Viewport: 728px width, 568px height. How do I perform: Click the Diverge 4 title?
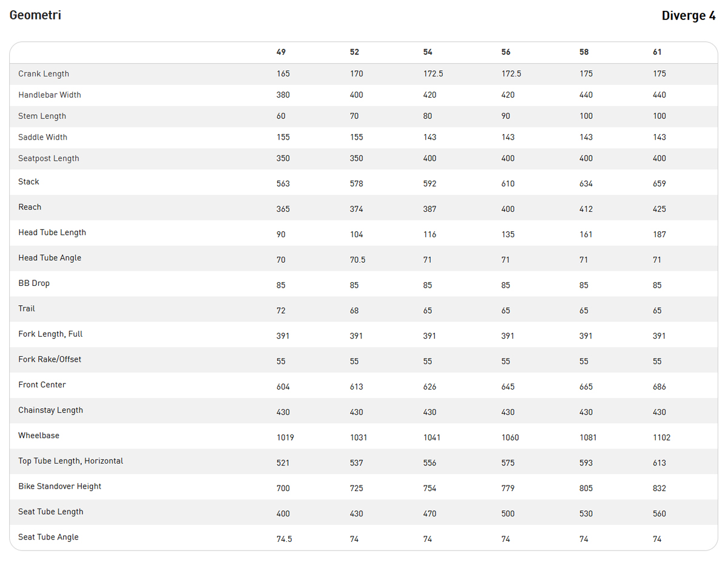[689, 16]
